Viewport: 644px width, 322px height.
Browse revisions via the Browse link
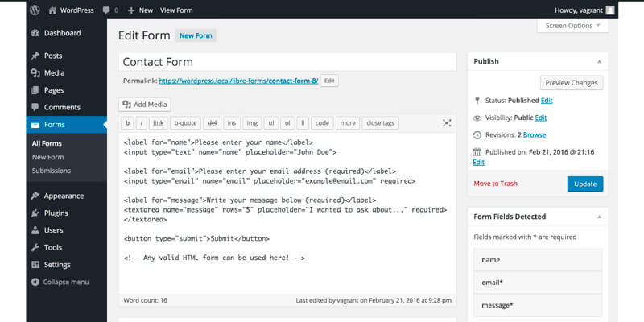point(535,134)
